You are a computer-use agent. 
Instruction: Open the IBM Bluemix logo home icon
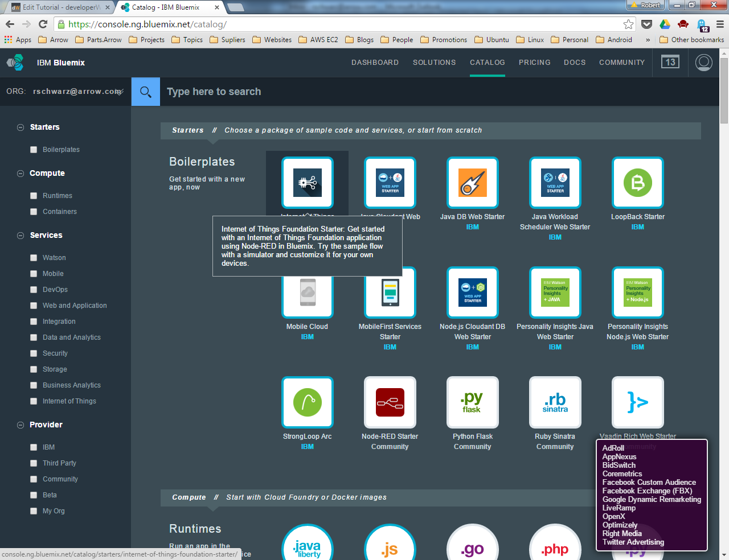point(15,63)
